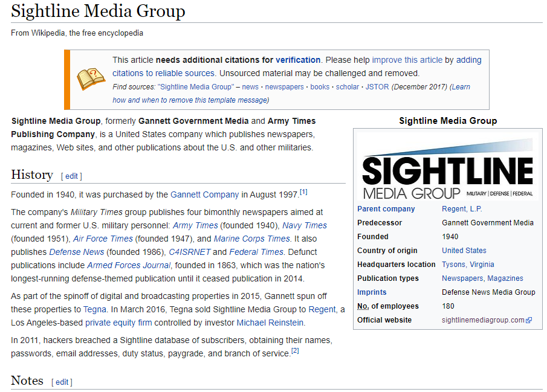Open the United States infobox link
547x392 pixels.
pyautogui.click(x=464, y=251)
